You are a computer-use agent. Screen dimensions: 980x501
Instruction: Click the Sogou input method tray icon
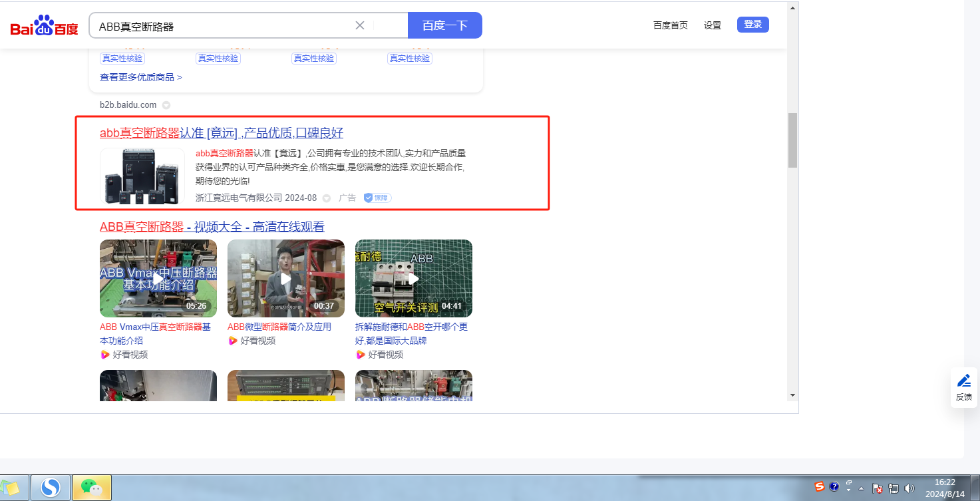[820, 487]
